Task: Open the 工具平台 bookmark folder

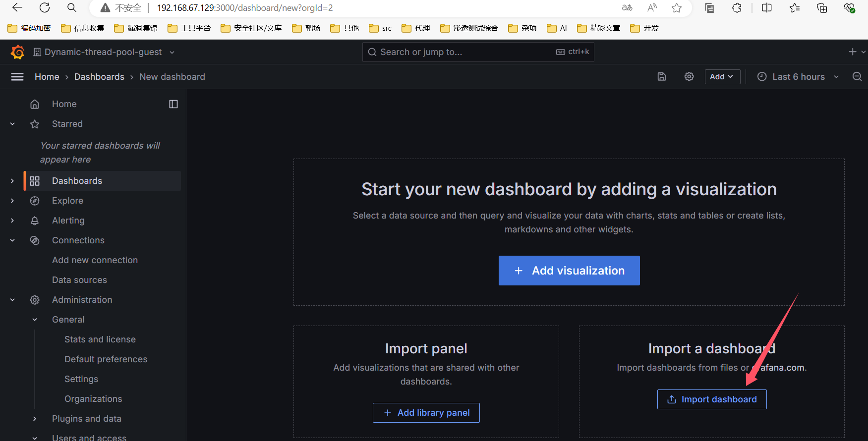Action: [x=189, y=28]
